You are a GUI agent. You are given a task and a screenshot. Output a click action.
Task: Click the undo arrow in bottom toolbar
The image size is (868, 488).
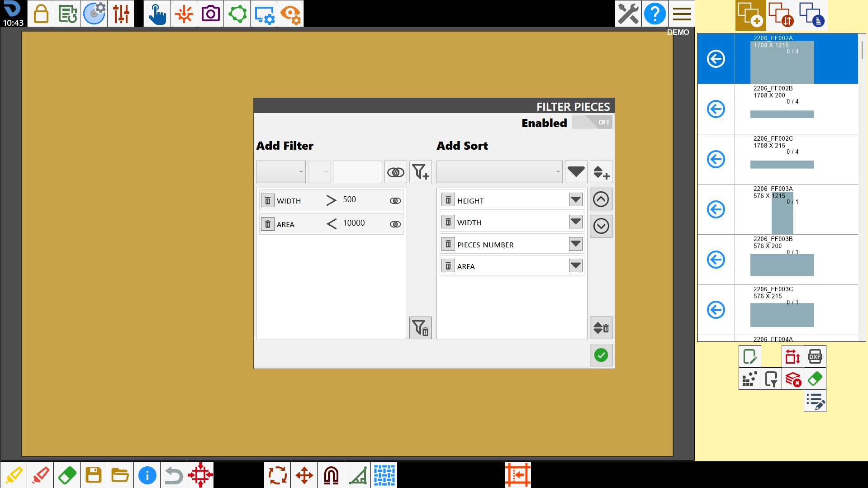(174, 475)
